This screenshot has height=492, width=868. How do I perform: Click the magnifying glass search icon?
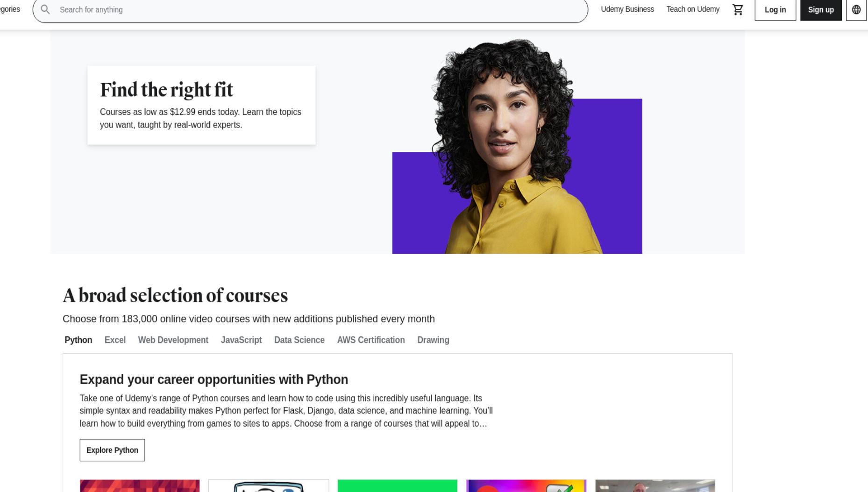45,9
